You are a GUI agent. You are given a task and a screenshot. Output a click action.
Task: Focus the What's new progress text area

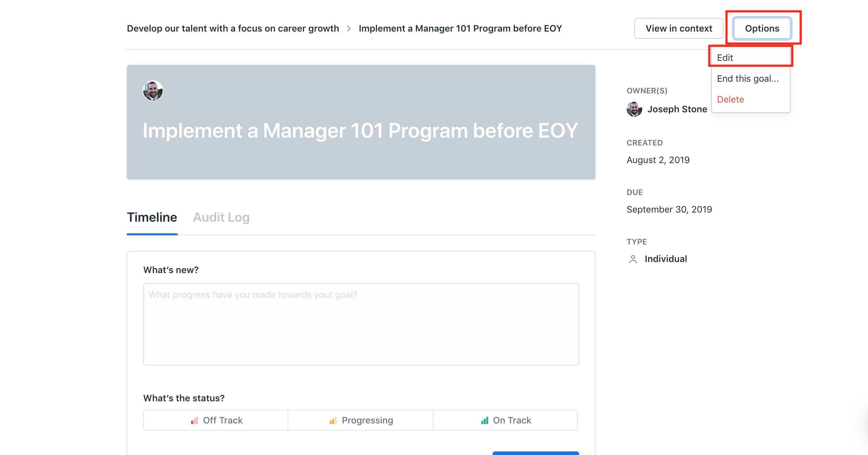tap(361, 324)
